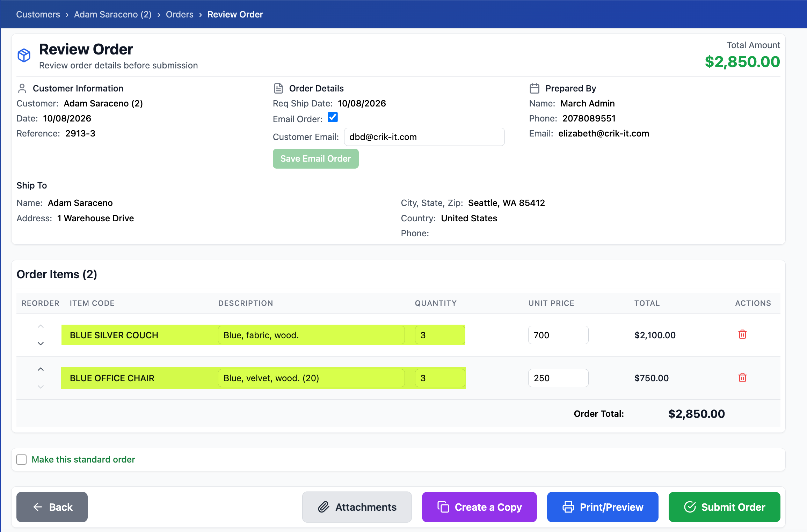This screenshot has height=532, width=807.
Task: Click the highlighted BLUE SILVER COUCH item code
Action: [x=114, y=335]
